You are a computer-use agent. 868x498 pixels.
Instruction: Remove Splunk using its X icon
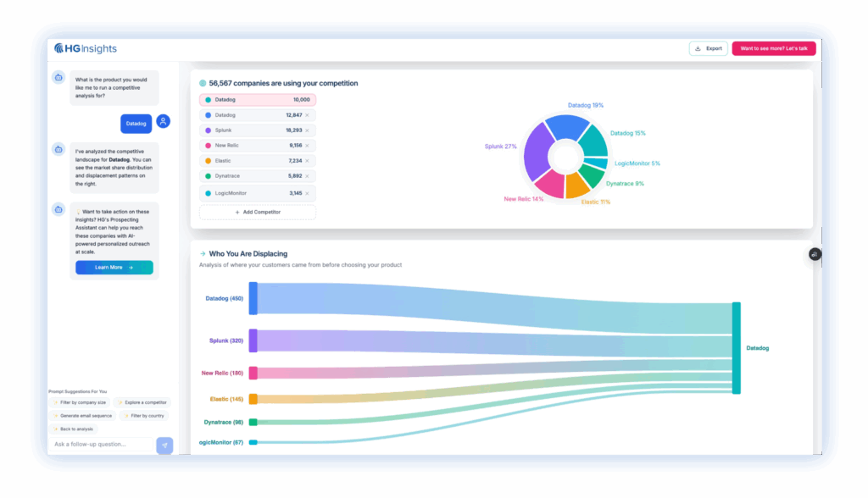pyautogui.click(x=307, y=130)
